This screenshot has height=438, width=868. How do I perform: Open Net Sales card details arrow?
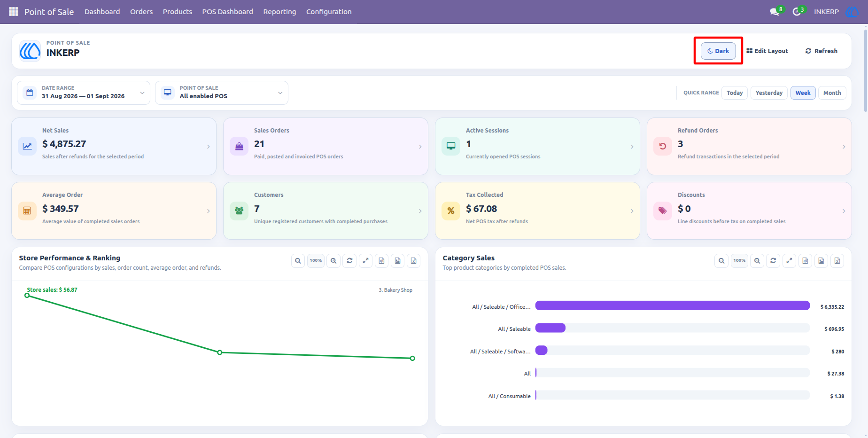[x=208, y=147]
